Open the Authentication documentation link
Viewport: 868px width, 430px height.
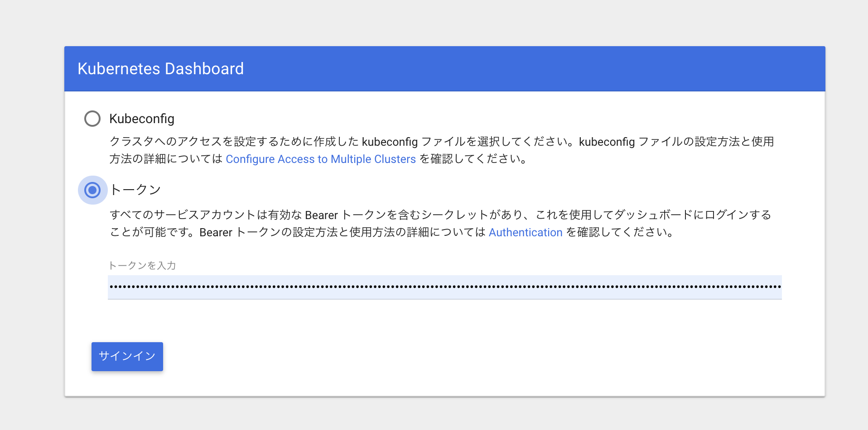[x=526, y=232]
